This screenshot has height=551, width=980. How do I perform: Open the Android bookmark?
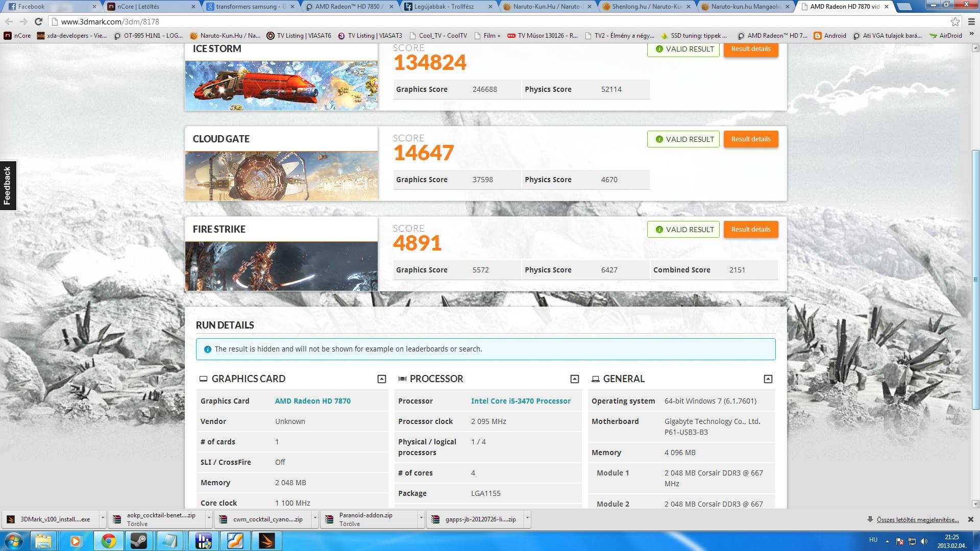(x=830, y=36)
